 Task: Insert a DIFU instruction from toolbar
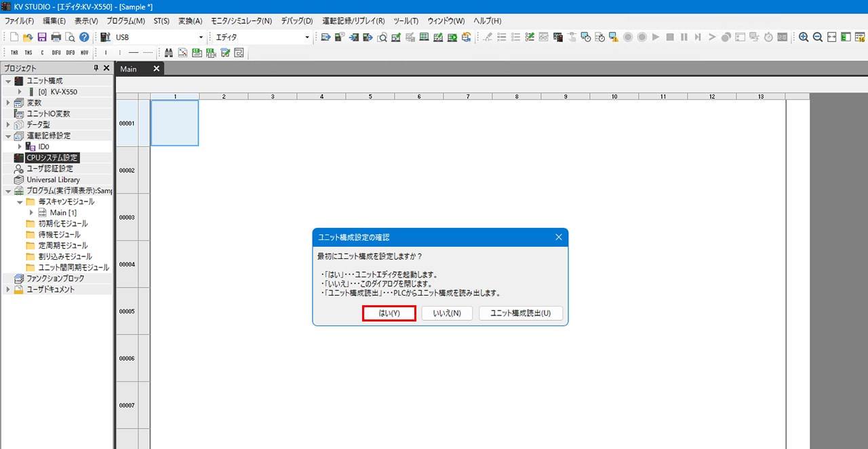[x=56, y=52]
